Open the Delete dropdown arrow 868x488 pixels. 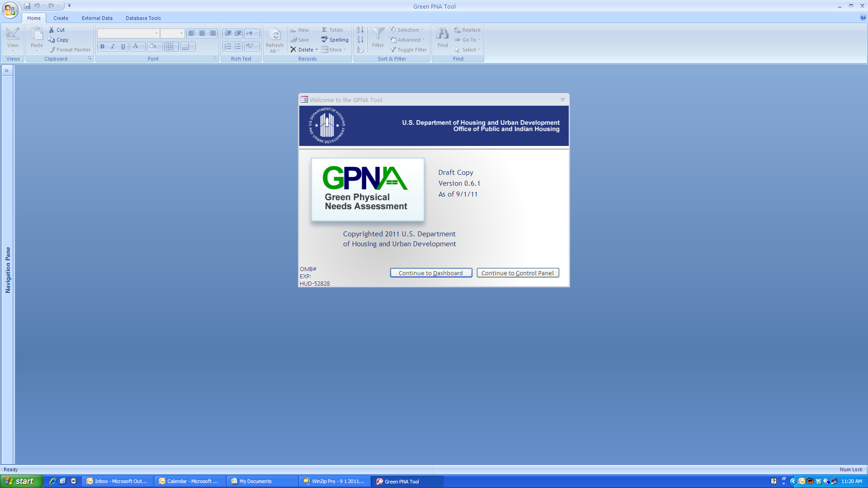point(316,50)
